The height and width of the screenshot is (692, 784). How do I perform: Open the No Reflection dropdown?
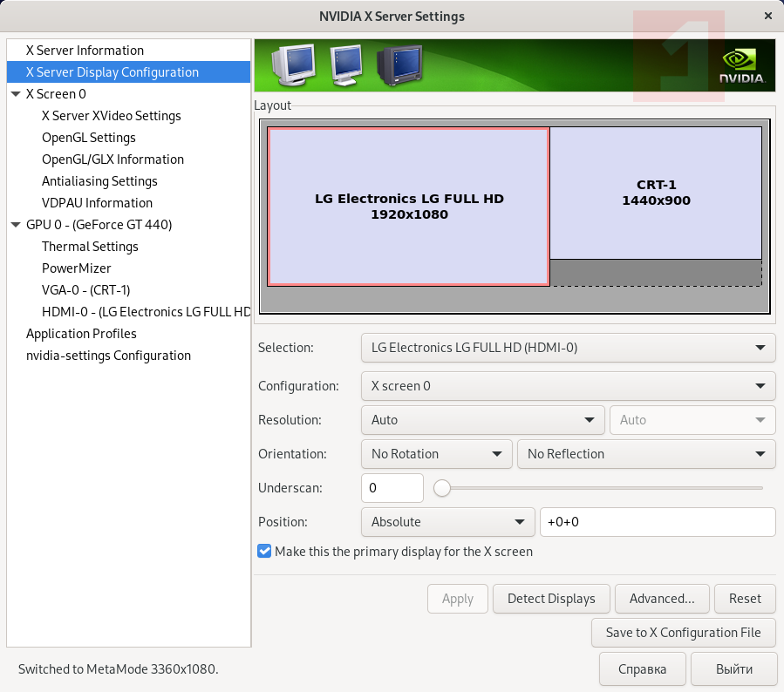tap(646, 454)
